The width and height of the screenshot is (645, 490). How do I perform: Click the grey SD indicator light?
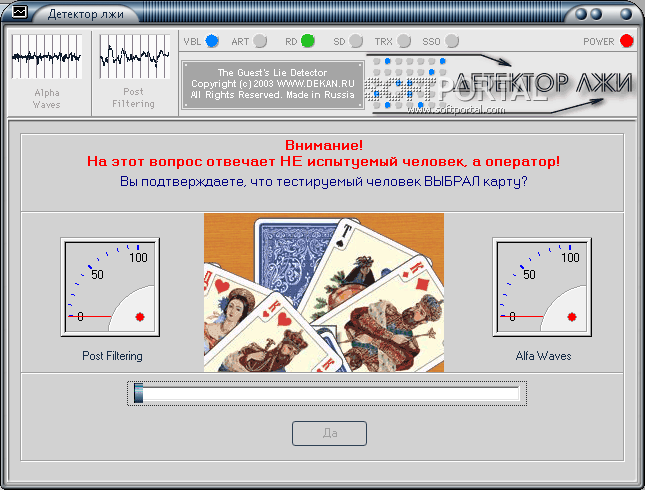pos(356,41)
